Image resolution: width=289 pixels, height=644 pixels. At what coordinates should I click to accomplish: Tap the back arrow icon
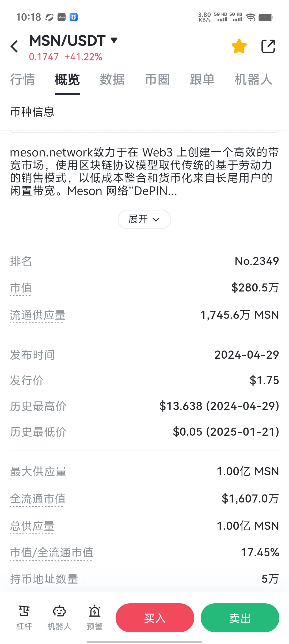point(14,47)
